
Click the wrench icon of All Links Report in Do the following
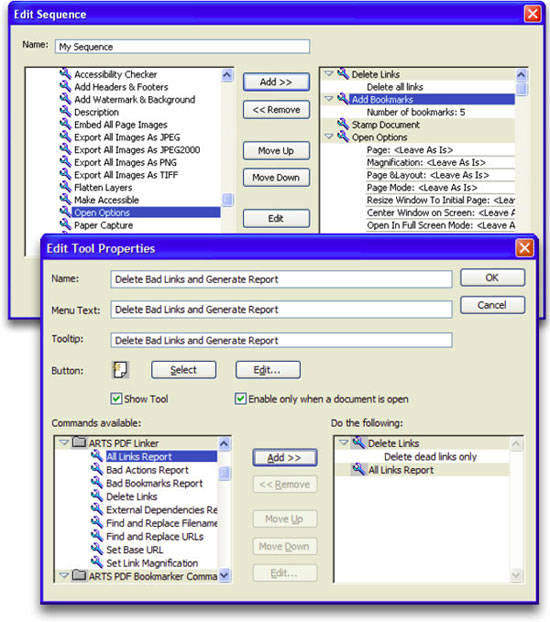click(x=359, y=469)
